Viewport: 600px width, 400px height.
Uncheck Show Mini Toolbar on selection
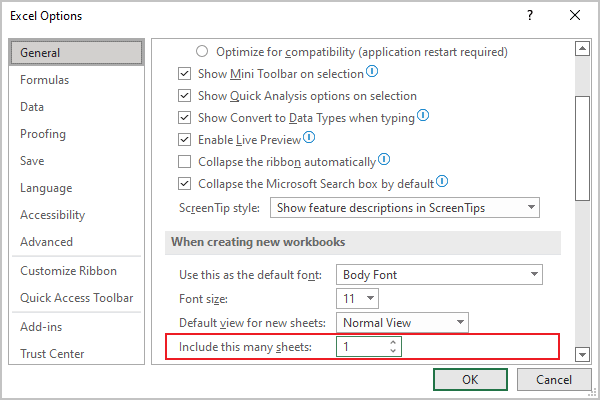[184, 73]
